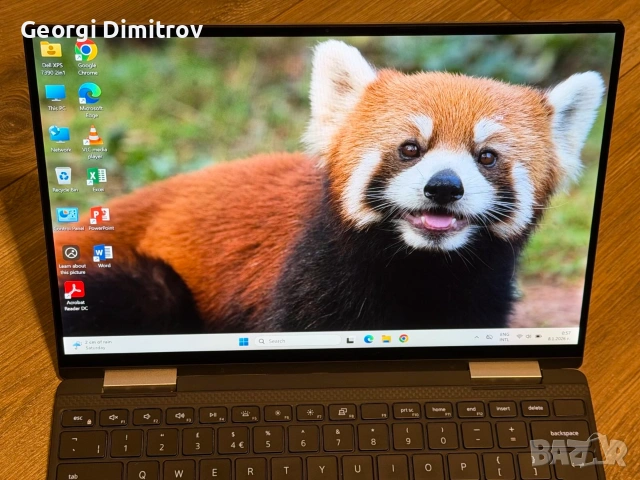
Task: Open the Microsoft Edge desktop shortcut
Action: tap(90, 100)
